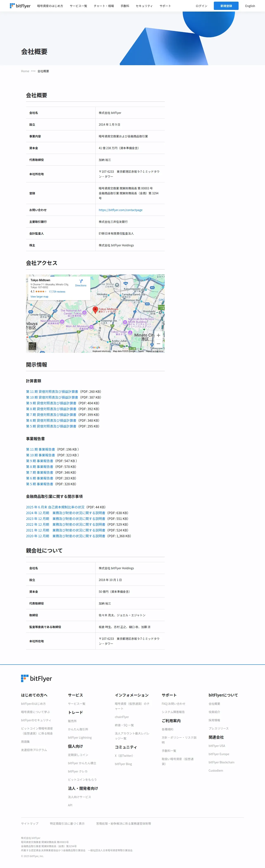Click footer link プレスリリース

pos(219,729)
